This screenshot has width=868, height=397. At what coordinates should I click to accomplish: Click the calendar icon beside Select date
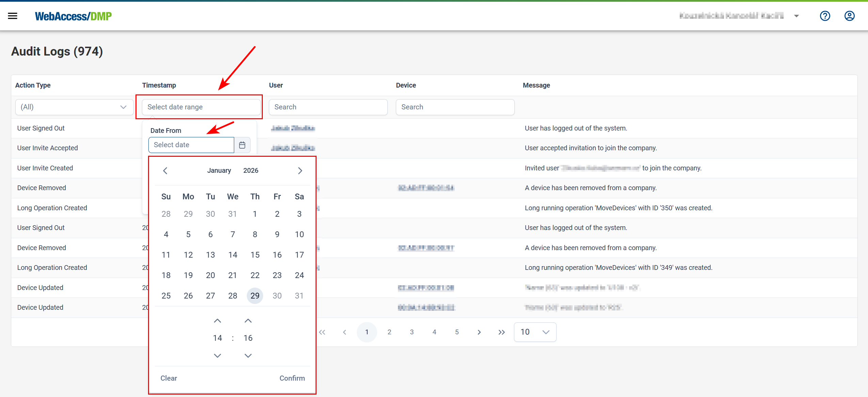[242, 145]
